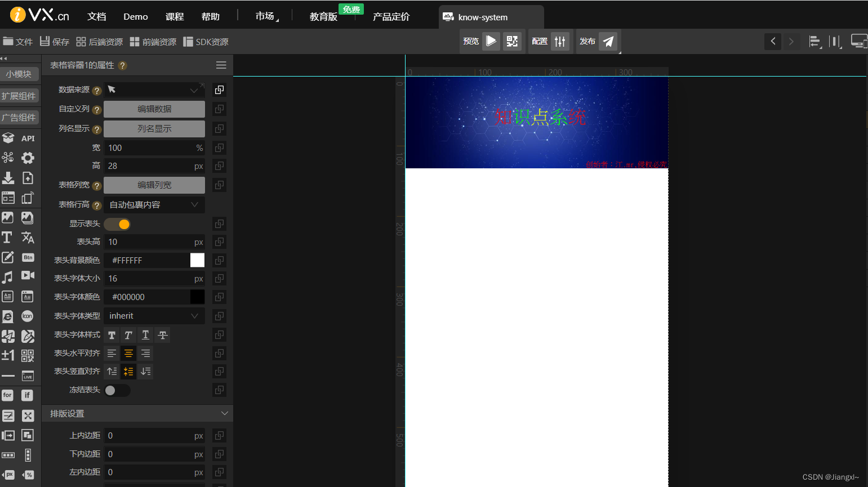Click the 表头高 input field
This screenshot has height=487, width=868.
point(154,242)
